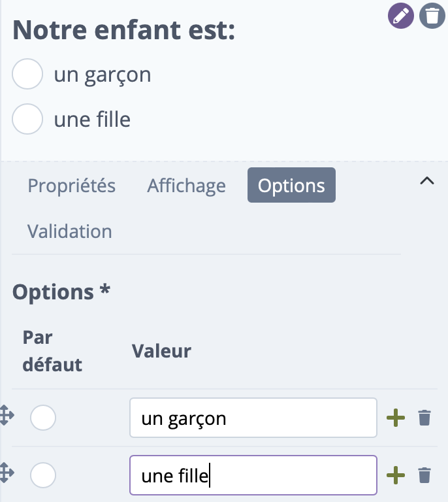448x502 pixels.
Task: Click the move handle of 'une fille' row
Action: pos(7,473)
